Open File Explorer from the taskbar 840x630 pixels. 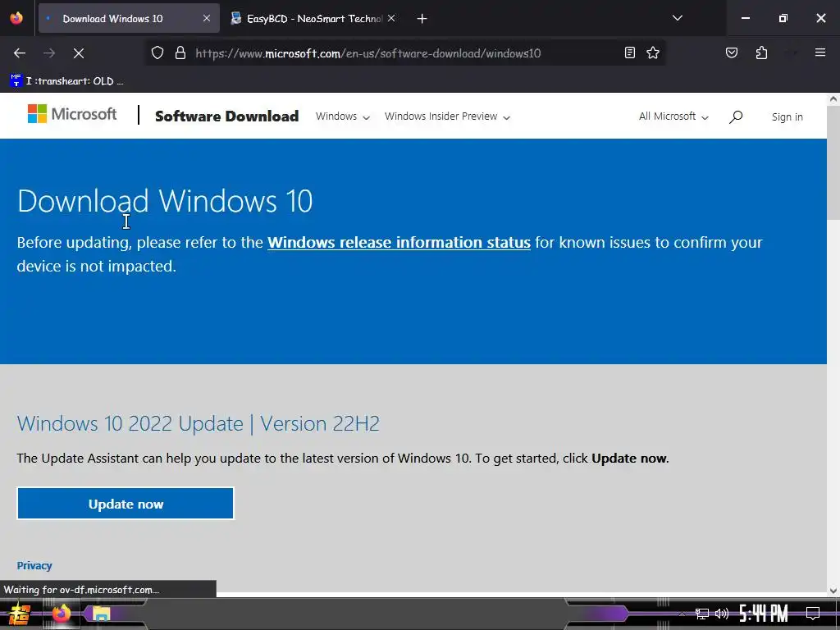pos(101,614)
